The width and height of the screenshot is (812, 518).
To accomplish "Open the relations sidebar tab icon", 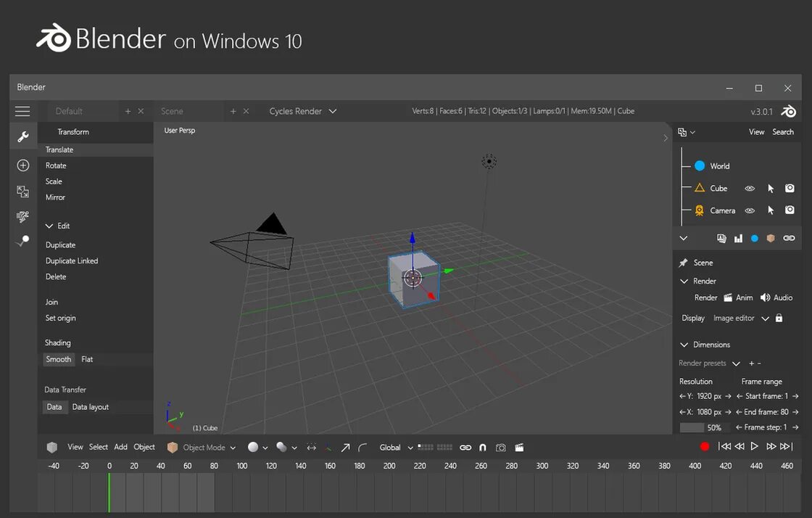I will click(x=22, y=191).
